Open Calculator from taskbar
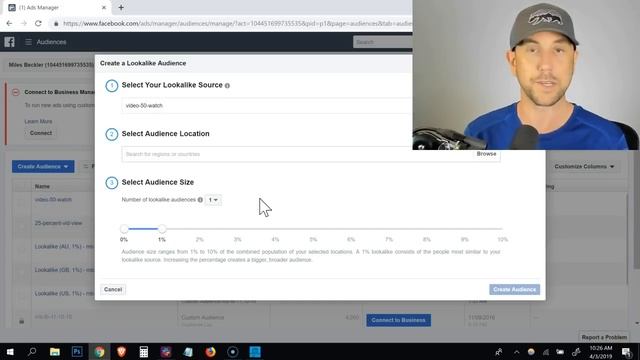The image size is (640, 360). 144,351
